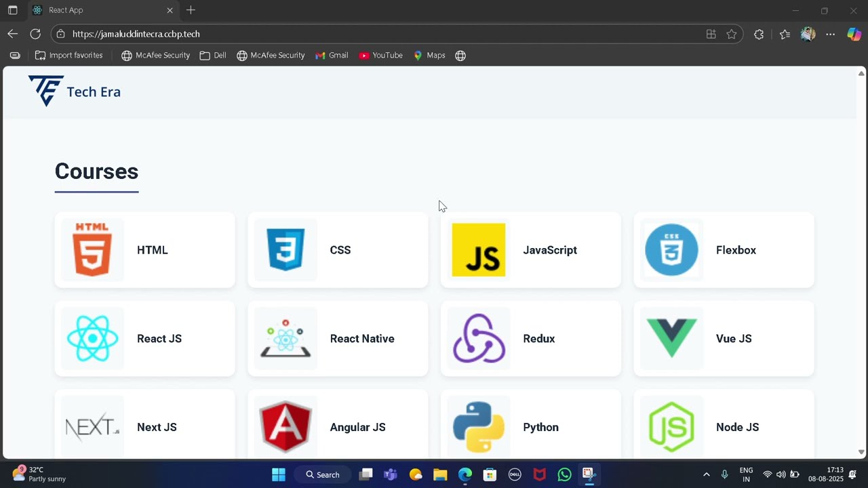Open Settings and more ellipsis menu
Screen dimensions: 868x488
click(830, 34)
